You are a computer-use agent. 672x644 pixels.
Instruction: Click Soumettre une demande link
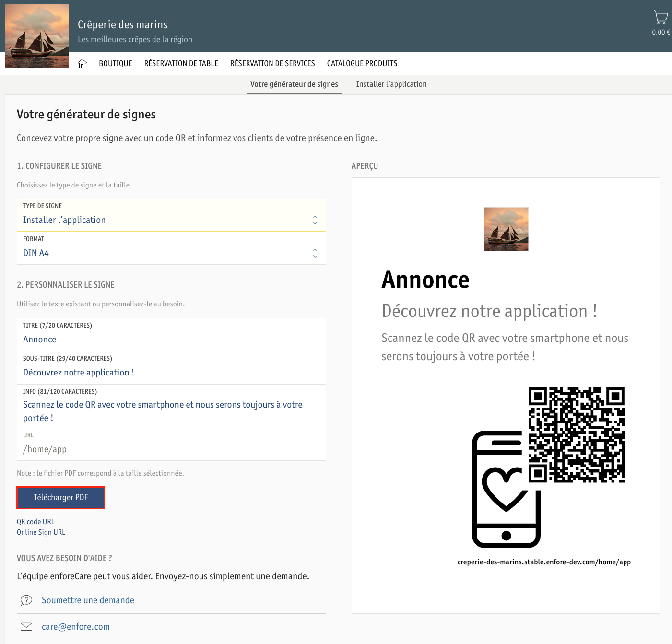(x=88, y=600)
